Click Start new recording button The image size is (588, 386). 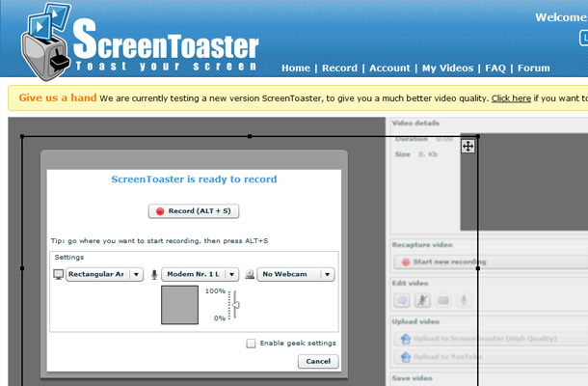pyautogui.click(x=491, y=262)
